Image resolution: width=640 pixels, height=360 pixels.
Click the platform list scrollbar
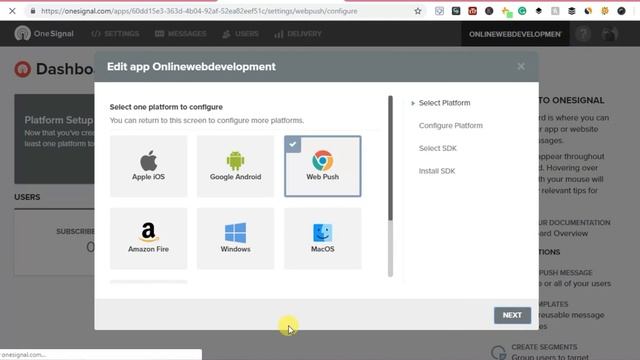click(x=390, y=159)
